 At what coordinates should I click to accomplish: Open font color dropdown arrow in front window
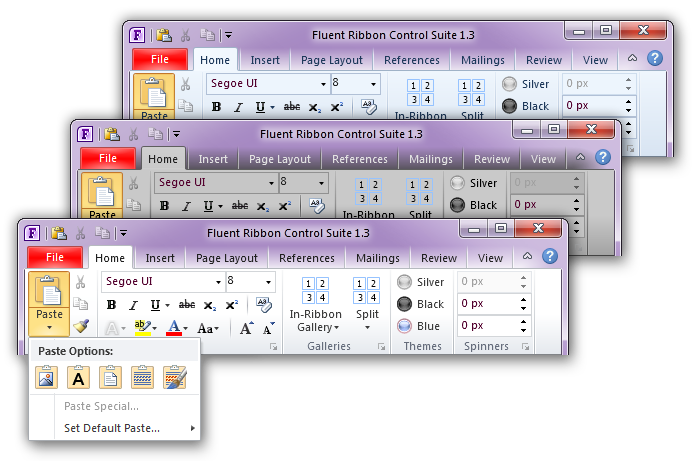pos(185,328)
